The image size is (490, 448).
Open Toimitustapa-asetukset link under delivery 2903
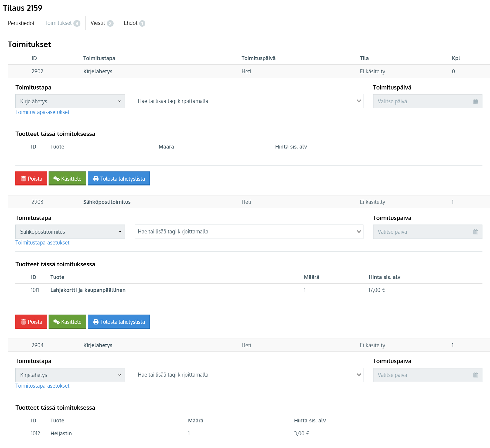click(x=42, y=243)
